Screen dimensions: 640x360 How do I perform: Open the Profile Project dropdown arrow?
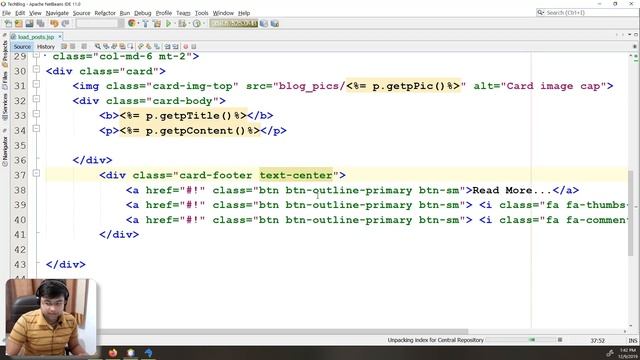coord(204,24)
